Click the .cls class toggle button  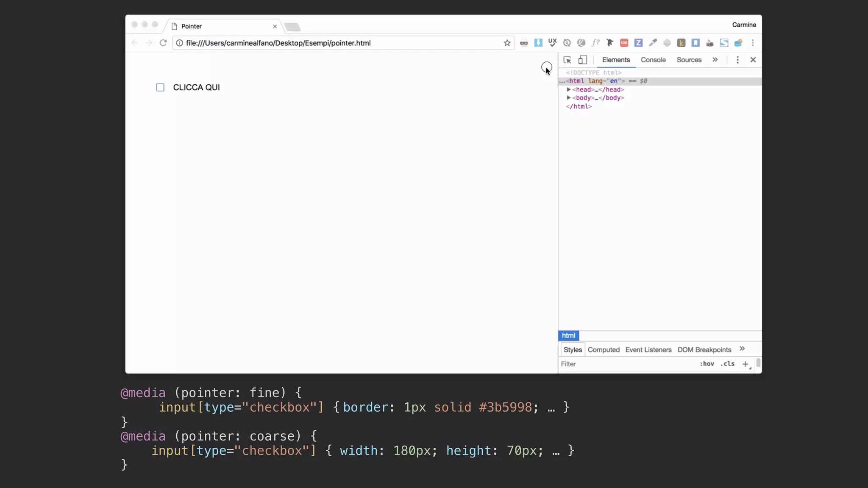point(727,364)
